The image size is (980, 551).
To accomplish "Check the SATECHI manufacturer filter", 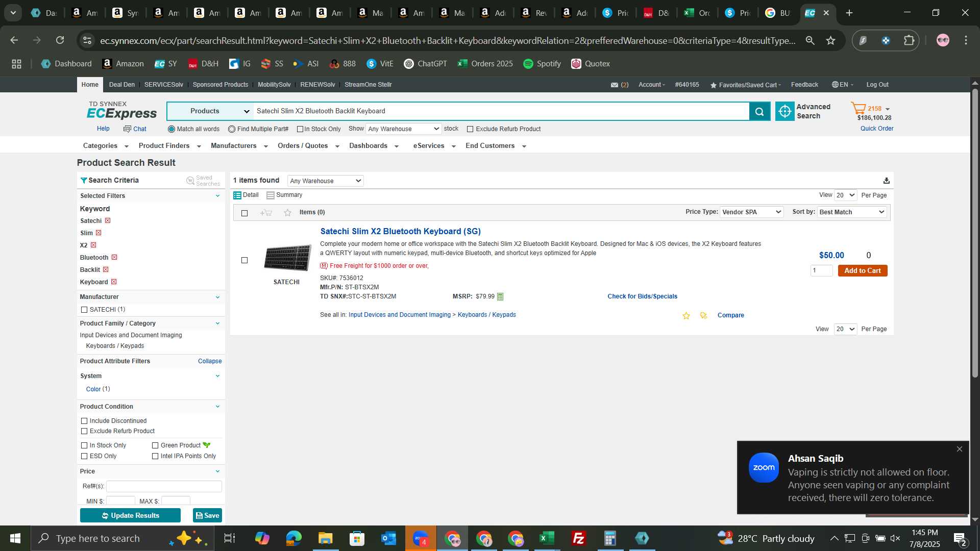I will coord(84,310).
